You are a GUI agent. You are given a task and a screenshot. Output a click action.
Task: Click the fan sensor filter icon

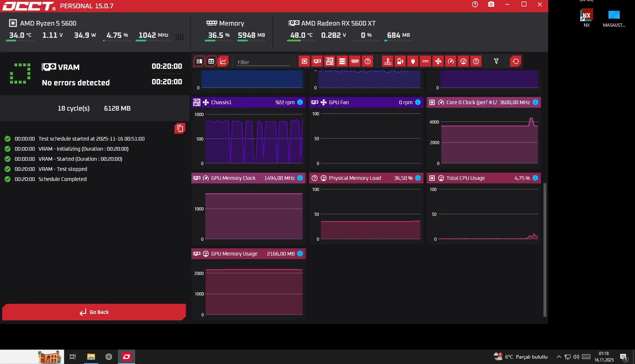coord(438,61)
